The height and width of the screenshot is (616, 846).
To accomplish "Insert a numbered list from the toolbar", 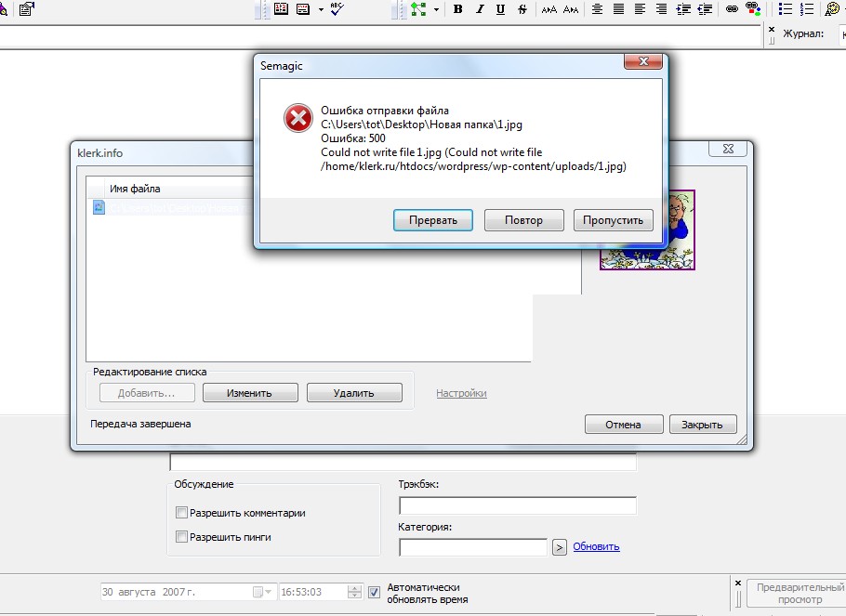I will (x=807, y=9).
